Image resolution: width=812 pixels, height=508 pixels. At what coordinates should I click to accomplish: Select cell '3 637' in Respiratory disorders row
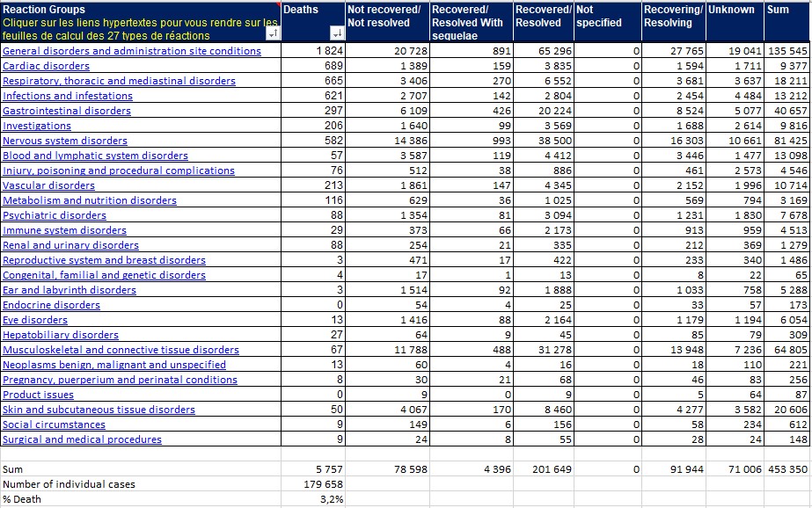click(735, 81)
